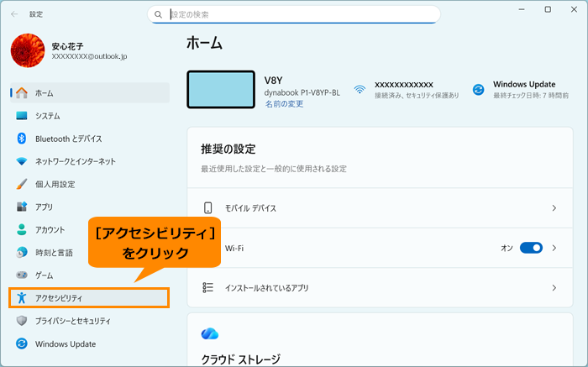Open the インストールされているアプリ row

click(x=380, y=288)
